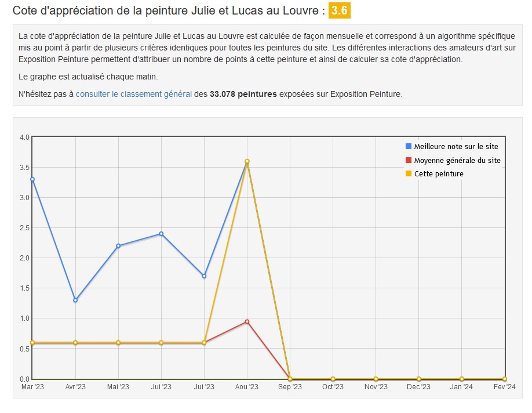Open the 'consulter le classement général' link
Screen dimensions: 532x413
coord(133,93)
